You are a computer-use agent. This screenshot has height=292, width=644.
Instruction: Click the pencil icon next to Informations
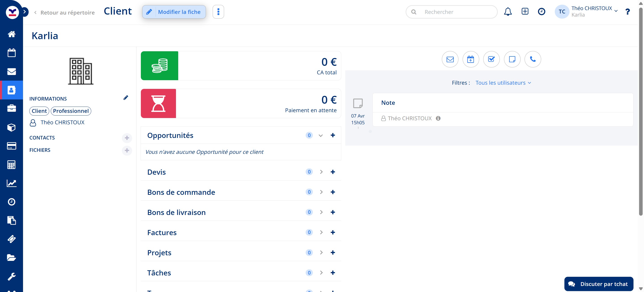(126, 98)
